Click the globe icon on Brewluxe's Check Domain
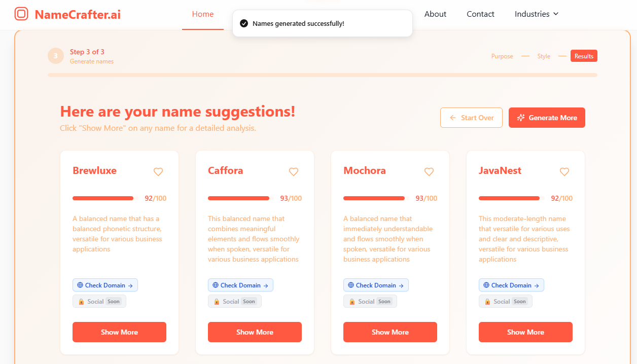Screen dimensions: 637x364 coord(80,285)
